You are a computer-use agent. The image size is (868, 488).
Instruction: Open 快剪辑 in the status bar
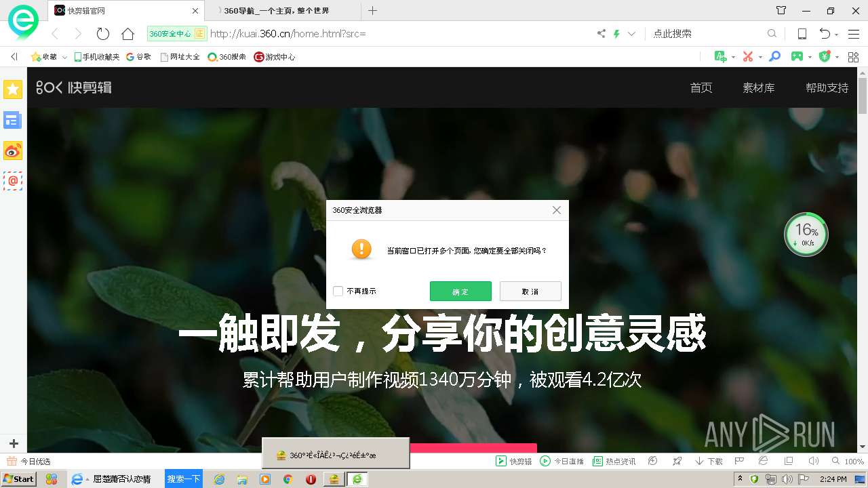pos(514,462)
